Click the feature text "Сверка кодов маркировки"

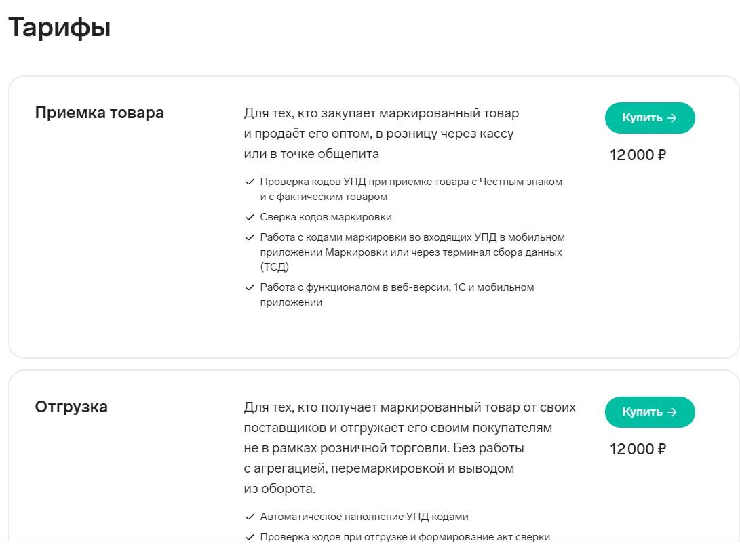(326, 217)
